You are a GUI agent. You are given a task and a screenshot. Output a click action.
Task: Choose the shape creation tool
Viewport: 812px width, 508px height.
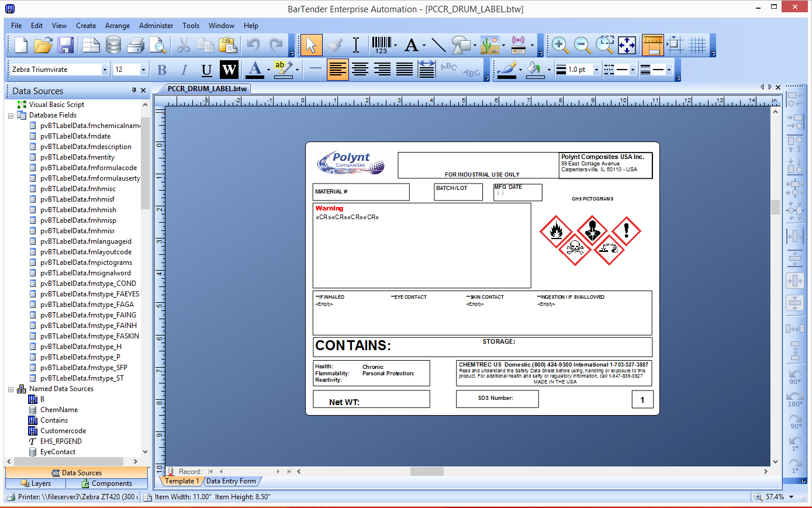click(x=461, y=45)
